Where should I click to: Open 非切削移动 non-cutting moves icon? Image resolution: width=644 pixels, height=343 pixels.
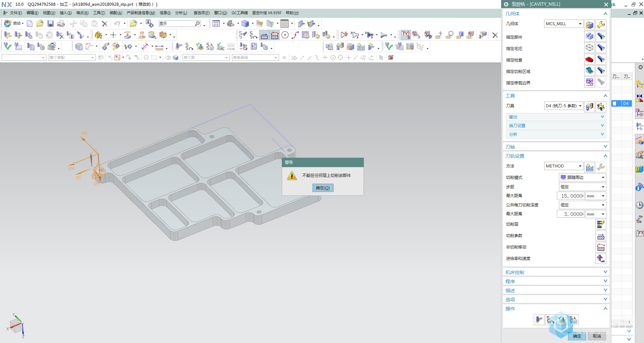coord(601,247)
